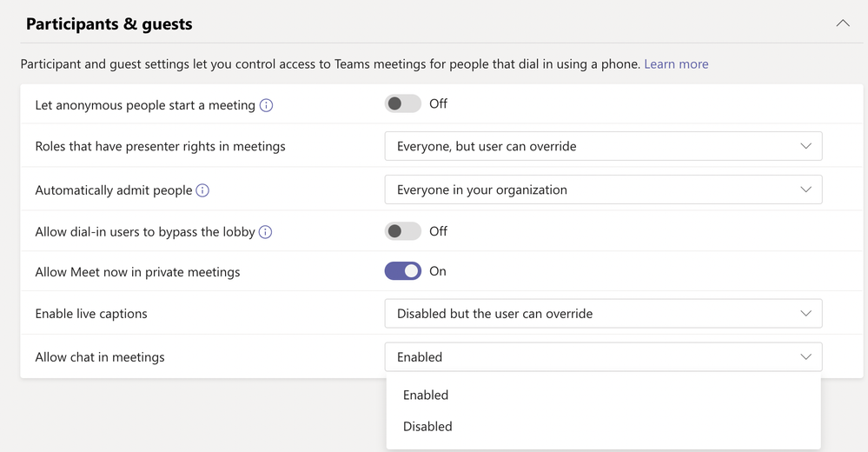868x452 pixels.
Task: Click the Allow chat in meetings label
Action: (x=100, y=357)
